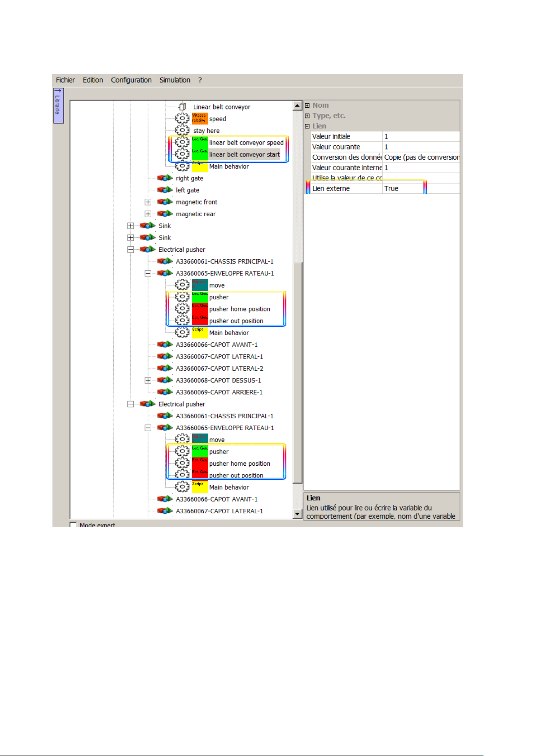This screenshot has height=756, width=535.
Task: Select the A33660068-CAPOT DESSUS-1 item
Action: coord(219,380)
